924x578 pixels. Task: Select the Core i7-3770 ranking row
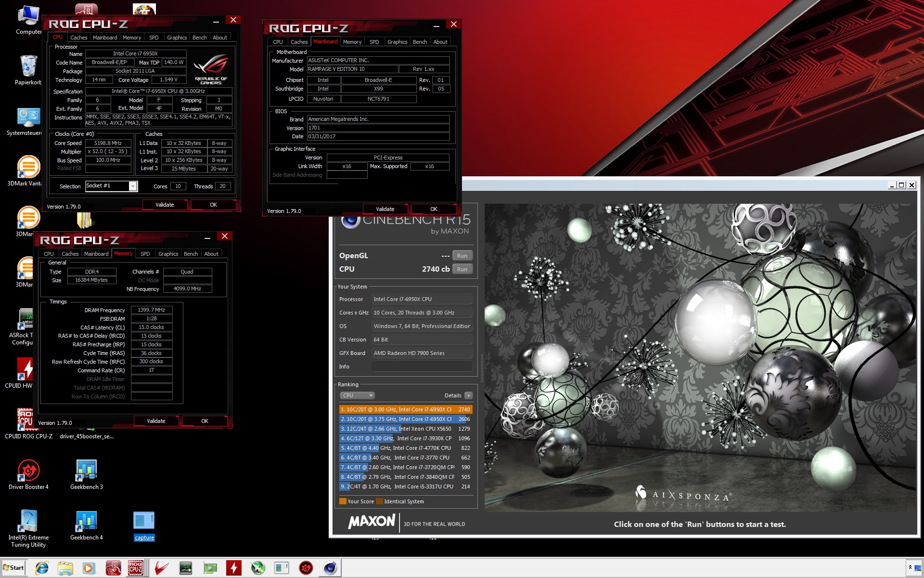point(406,458)
